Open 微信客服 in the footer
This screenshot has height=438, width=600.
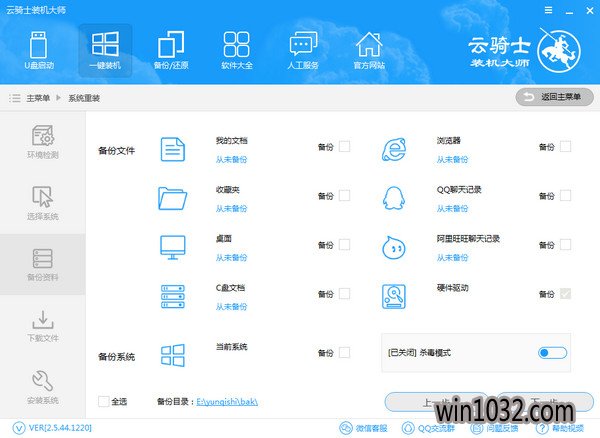(x=364, y=428)
